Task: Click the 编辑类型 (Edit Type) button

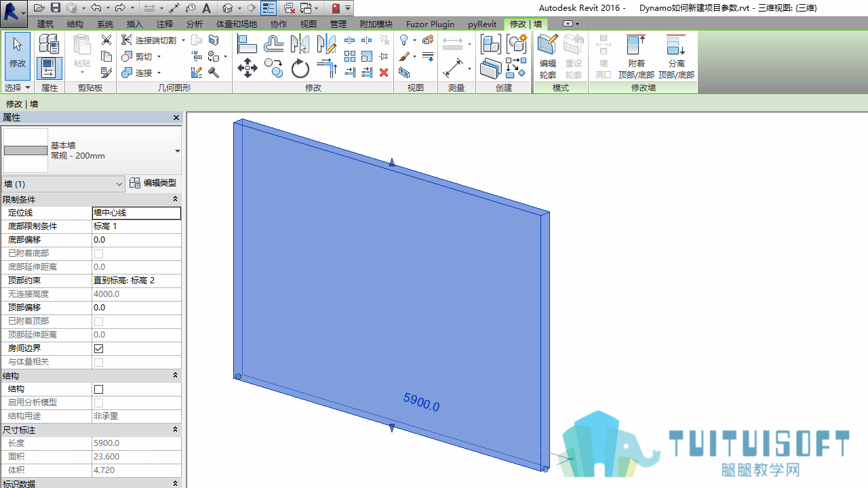Action: click(154, 183)
